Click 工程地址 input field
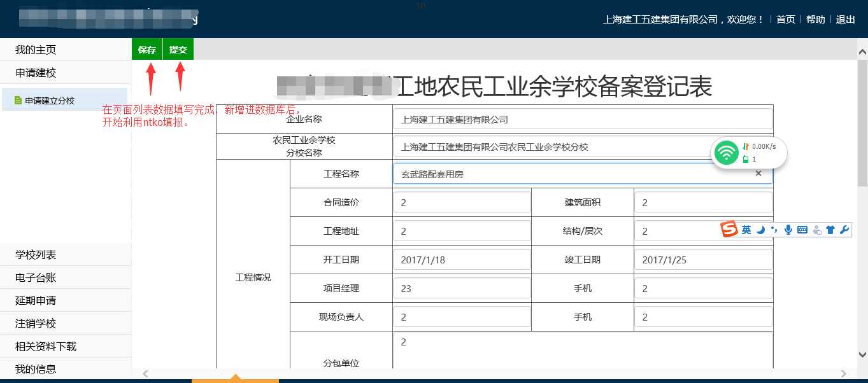This screenshot has height=383, width=868. 462,231
